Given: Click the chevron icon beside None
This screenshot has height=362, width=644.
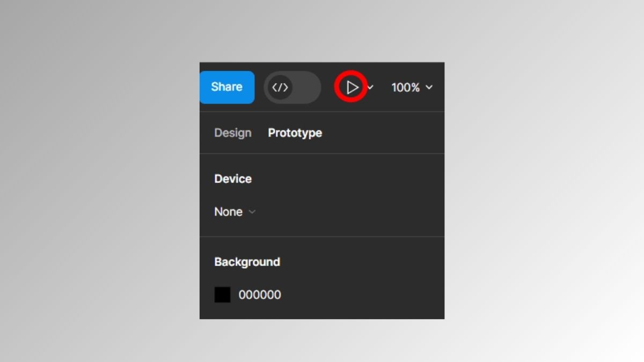Looking at the screenshot, I should (252, 212).
